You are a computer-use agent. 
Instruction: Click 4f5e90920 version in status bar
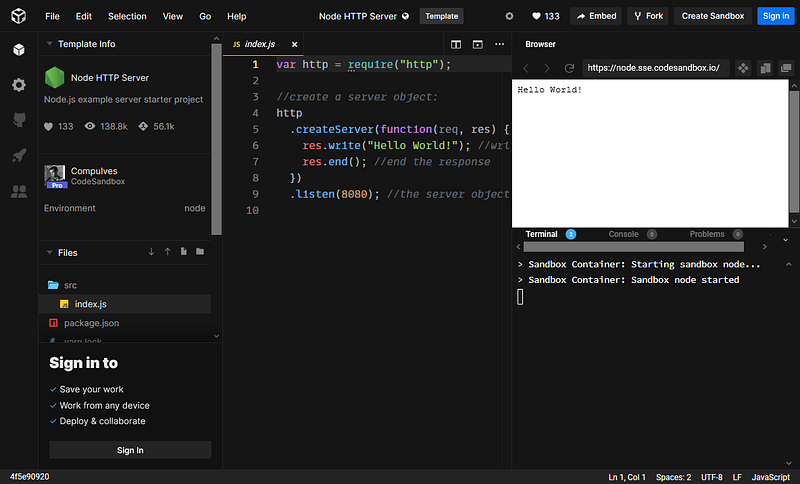30,477
